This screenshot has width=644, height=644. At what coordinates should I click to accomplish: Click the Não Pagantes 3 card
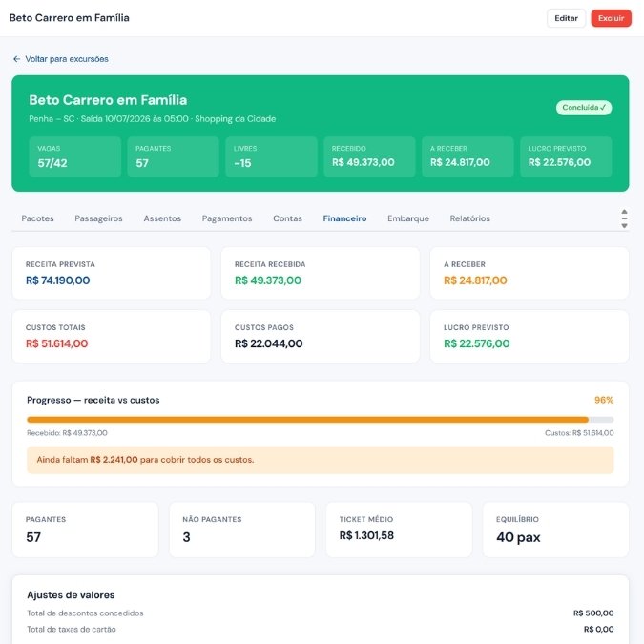[242, 530]
